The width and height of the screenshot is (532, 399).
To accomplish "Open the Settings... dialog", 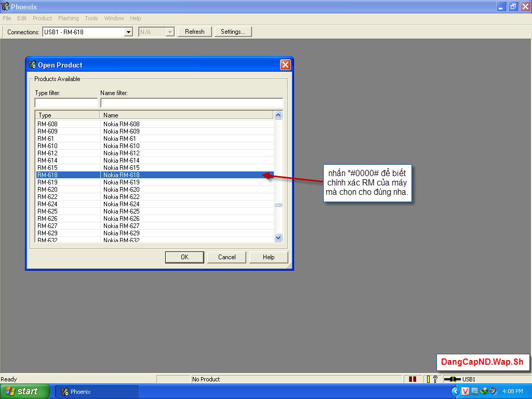I will click(x=233, y=32).
